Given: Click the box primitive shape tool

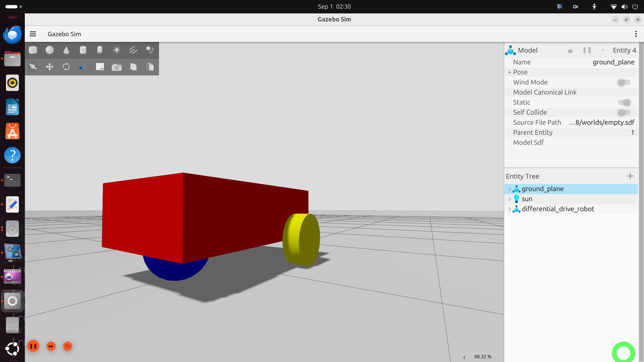Looking at the screenshot, I should [x=33, y=50].
